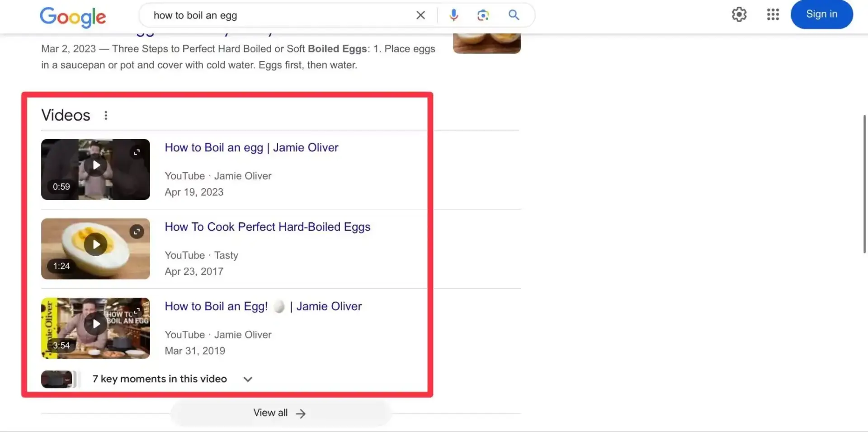Play the 0:59 Jamie Oliver video thumbnail
Image resolution: width=868 pixels, height=432 pixels.
pos(95,169)
